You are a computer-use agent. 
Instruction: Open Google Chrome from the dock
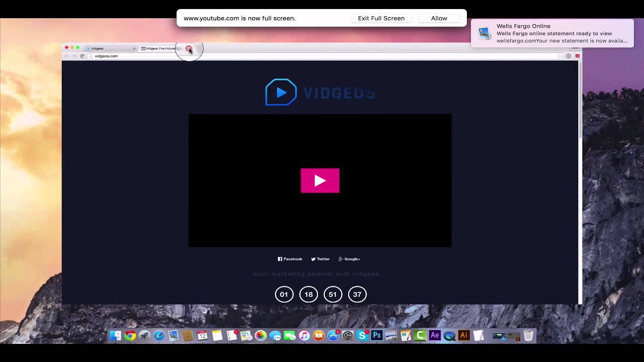coord(130,336)
